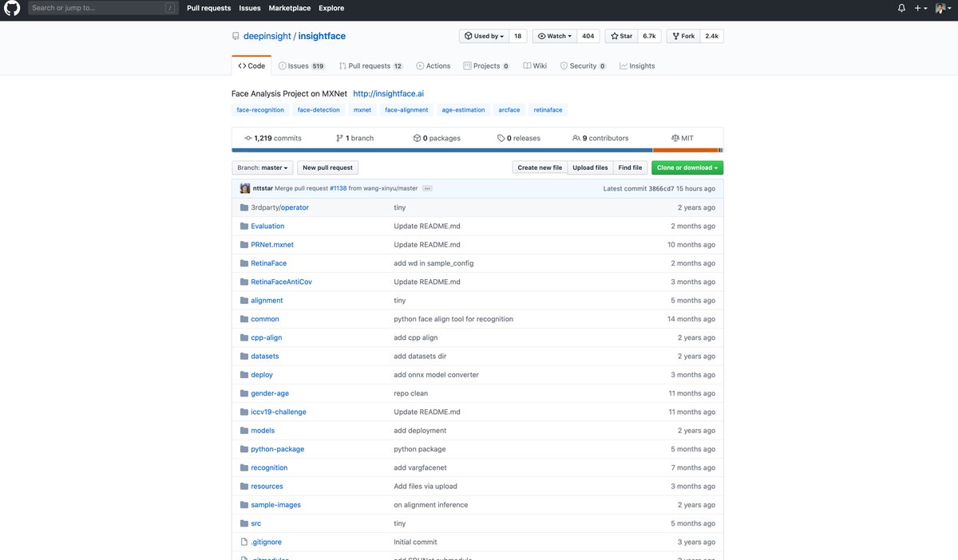Open the Evaluation folder icon
Image resolution: width=958 pixels, height=560 pixels.
click(244, 226)
